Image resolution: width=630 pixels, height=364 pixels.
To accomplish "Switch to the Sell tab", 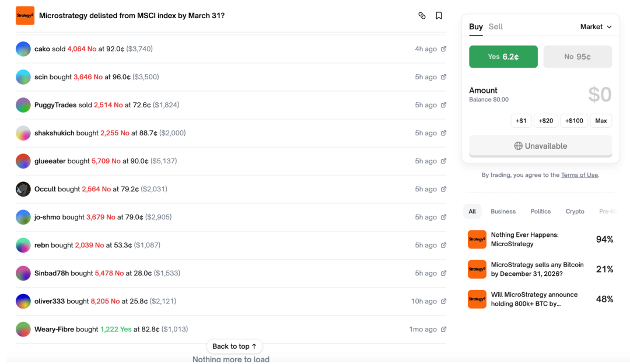I will 495,27.
